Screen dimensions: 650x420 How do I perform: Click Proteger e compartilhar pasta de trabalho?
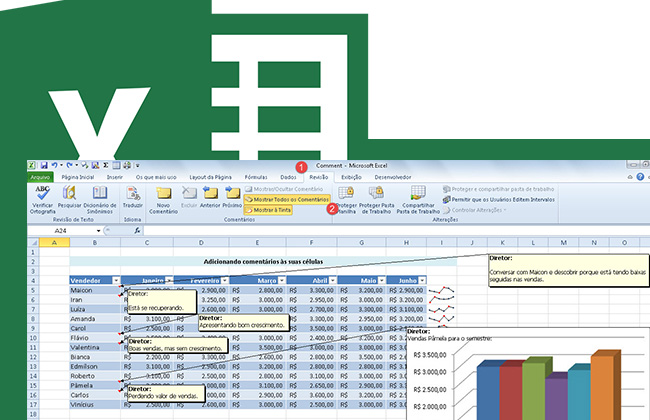point(498,189)
